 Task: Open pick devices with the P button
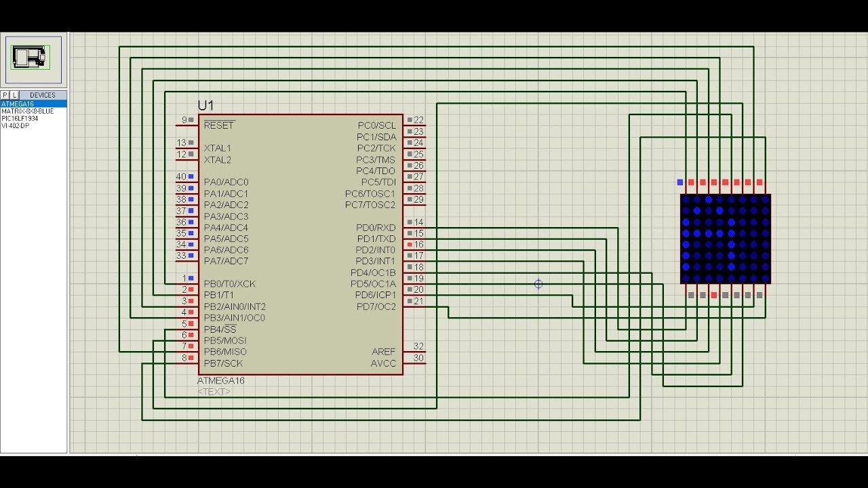(x=5, y=95)
